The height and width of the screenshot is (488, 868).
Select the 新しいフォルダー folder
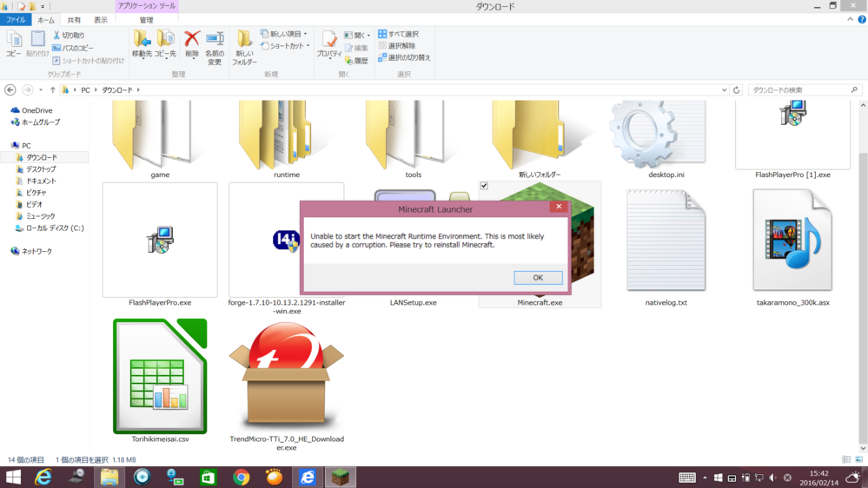click(x=540, y=138)
